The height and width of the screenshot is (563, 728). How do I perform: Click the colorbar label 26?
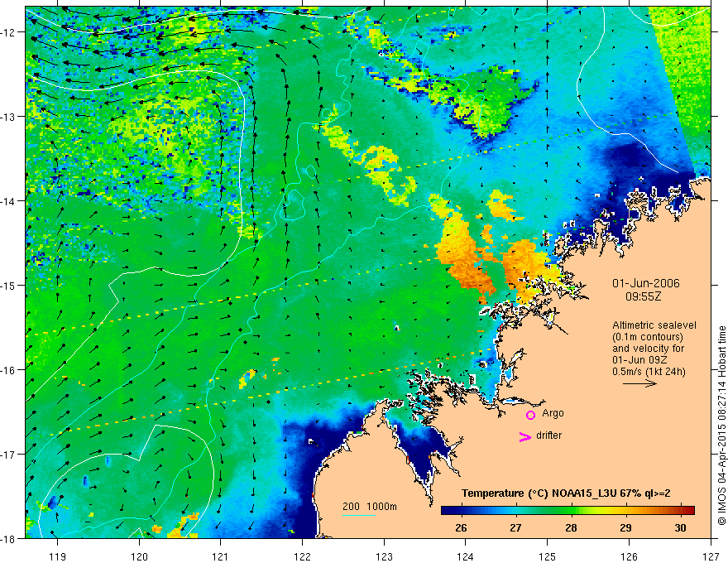click(461, 527)
